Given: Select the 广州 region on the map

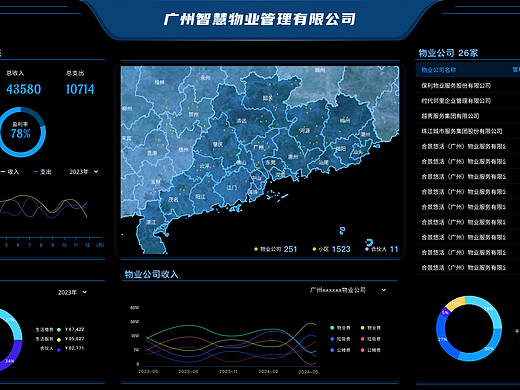Looking at the screenshot, I should [x=259, y=147].
